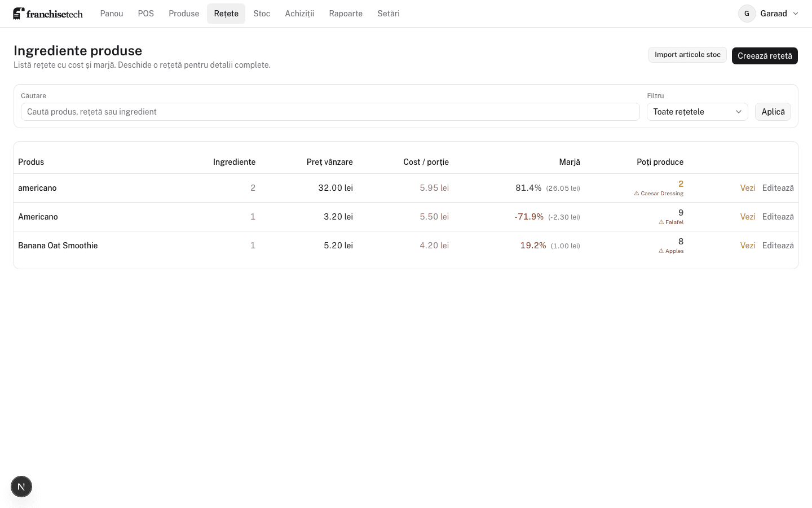
Task: Click the Marjă column header
Action: pyautogui.click(x=570, y=162)
